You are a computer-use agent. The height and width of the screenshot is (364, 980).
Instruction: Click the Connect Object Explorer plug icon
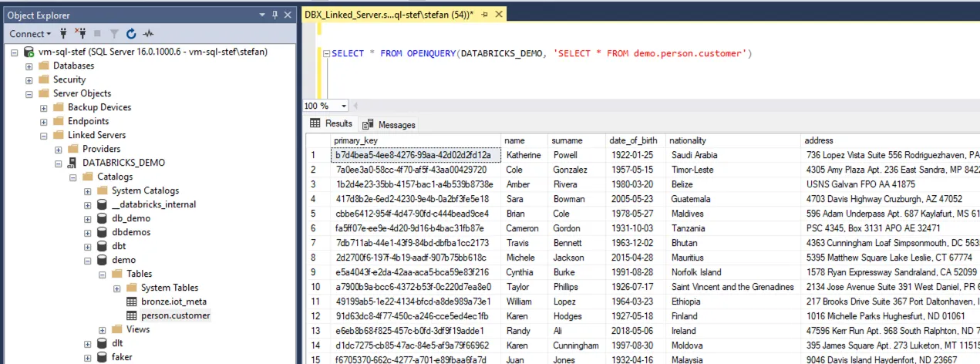tap(64, 34)
